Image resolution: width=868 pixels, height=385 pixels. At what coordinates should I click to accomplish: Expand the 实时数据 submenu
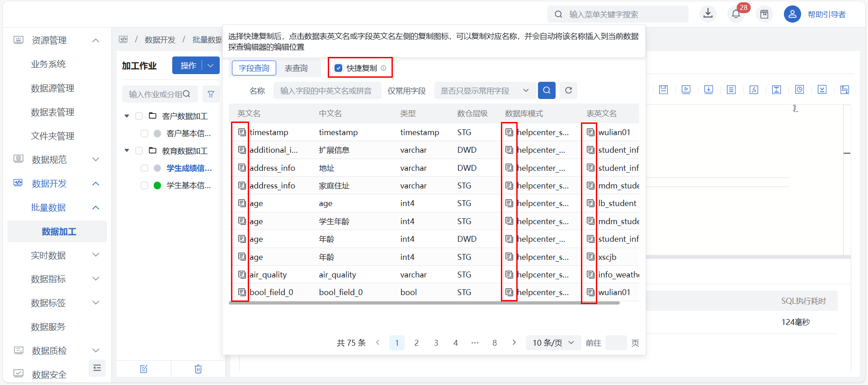click(95, 255)
